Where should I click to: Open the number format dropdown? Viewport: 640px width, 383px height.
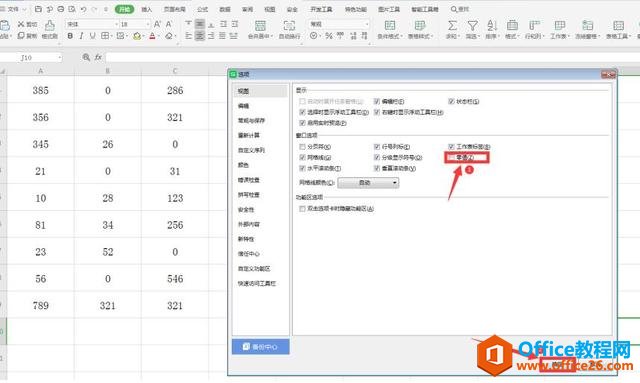(367, 24)
